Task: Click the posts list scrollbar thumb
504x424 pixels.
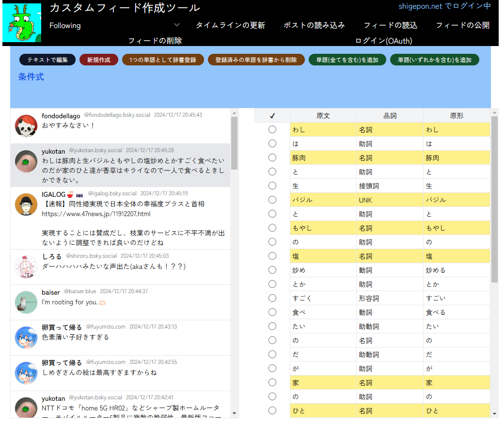Action: point(235,143)
